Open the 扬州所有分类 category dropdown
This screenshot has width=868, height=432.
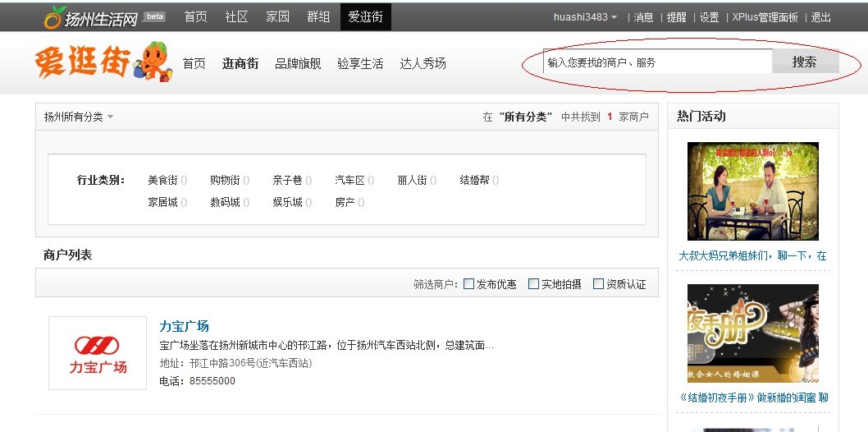point(79,117)
